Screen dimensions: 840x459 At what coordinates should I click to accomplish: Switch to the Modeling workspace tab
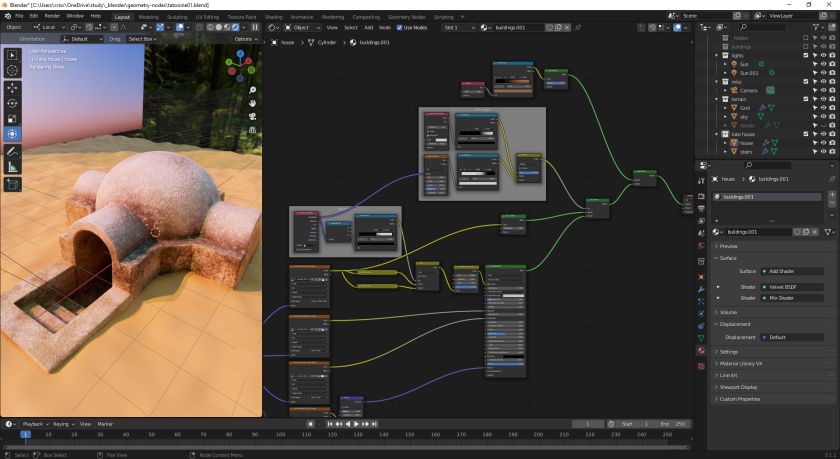tap(148, 17)
